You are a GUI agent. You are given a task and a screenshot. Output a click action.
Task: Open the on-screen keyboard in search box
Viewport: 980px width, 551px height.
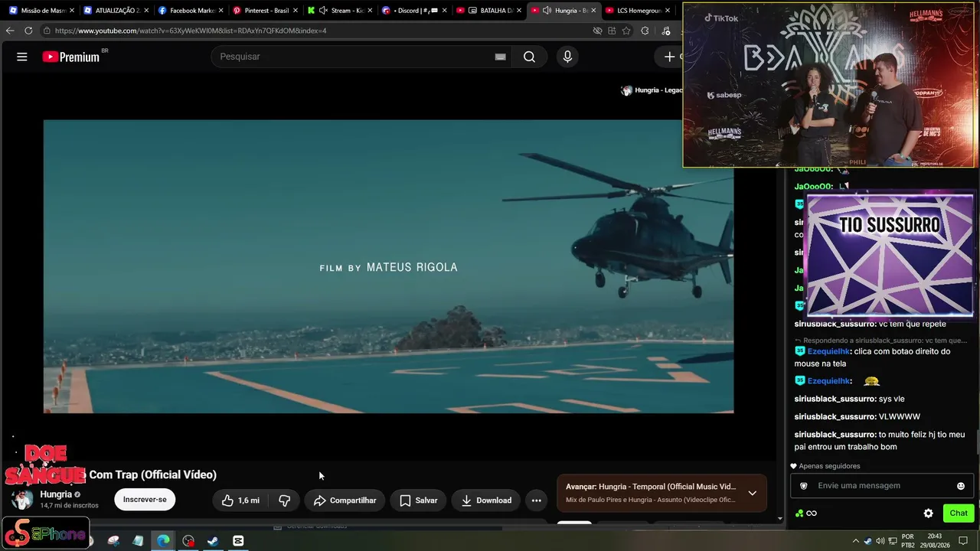[x=500, y=57]
